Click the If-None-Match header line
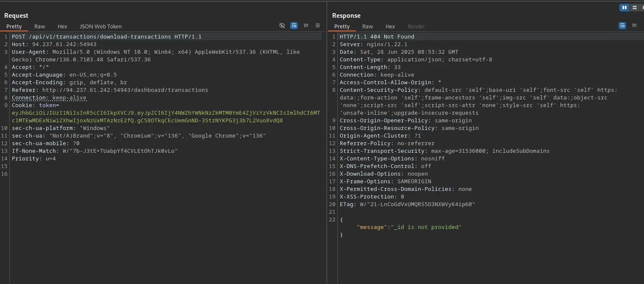This screenshot has width=644, height=284. 95,151
